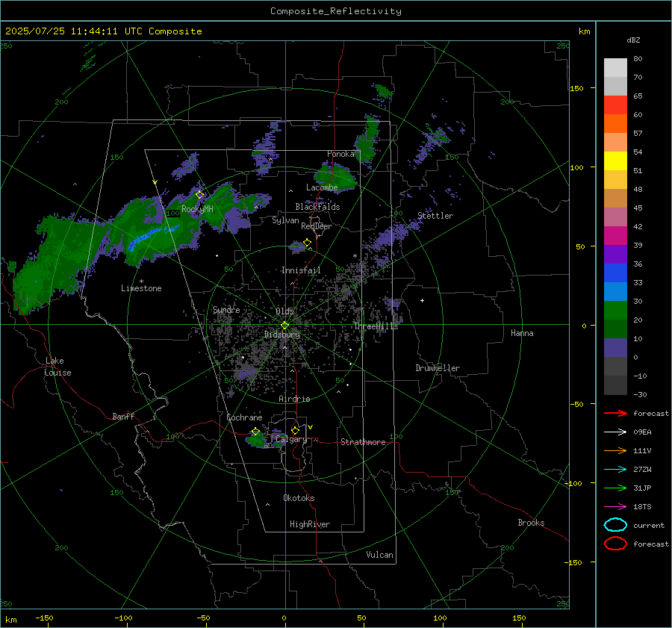Image resolution: width=672 pixels, height=628 pixels.
Task: Click the cyan 27ZW arrow legend icon
Action: [615, 470]
